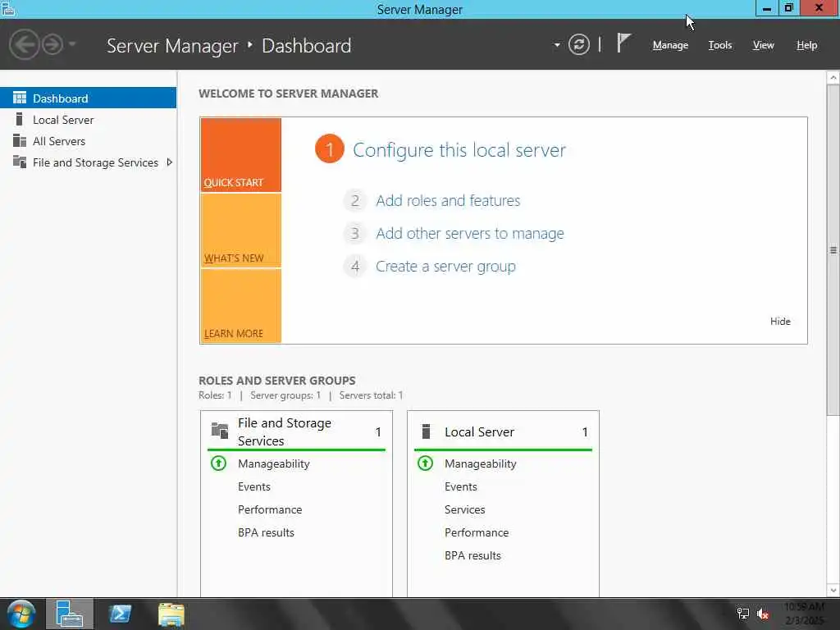The image size is (840, 630).
Task: Hide the welcome tile
Action: 780,322
